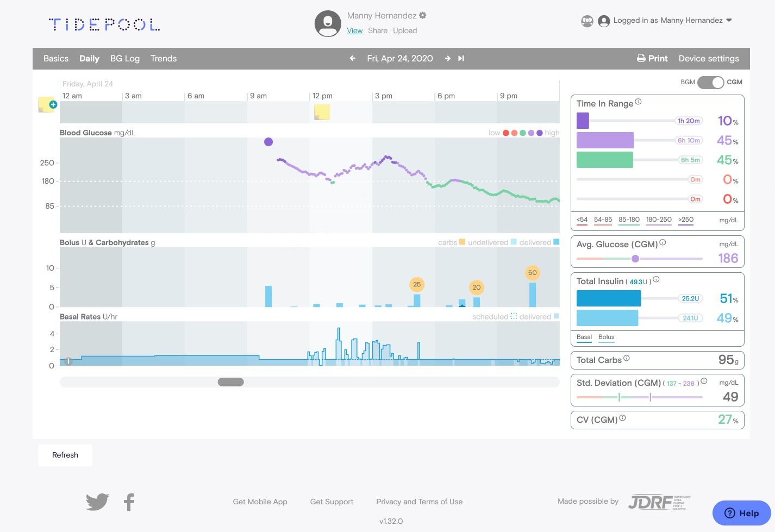Click the Twitter icon in the footer
Screen dimensions: 775x532
click(x=97, y=502)
